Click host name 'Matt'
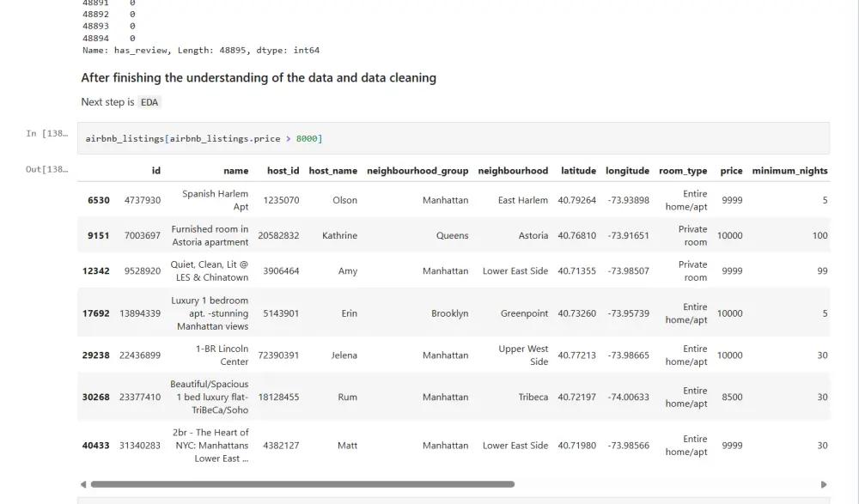The height and width of the screenshot is (504, 859). 347,446
